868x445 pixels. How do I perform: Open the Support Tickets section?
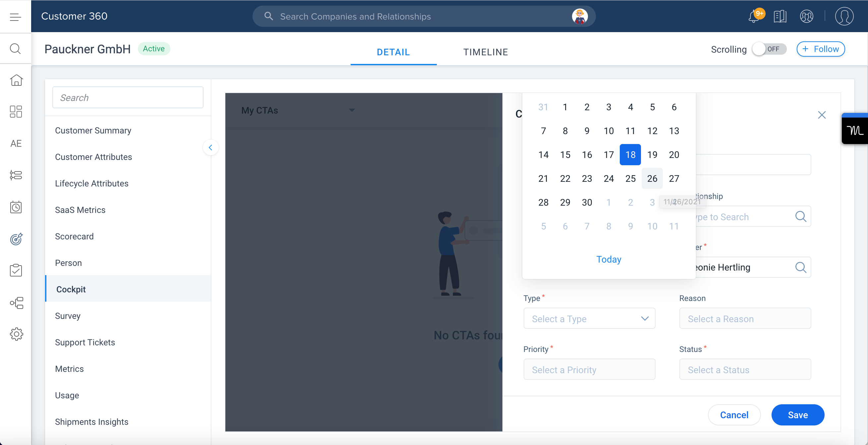tap(128, 342)
